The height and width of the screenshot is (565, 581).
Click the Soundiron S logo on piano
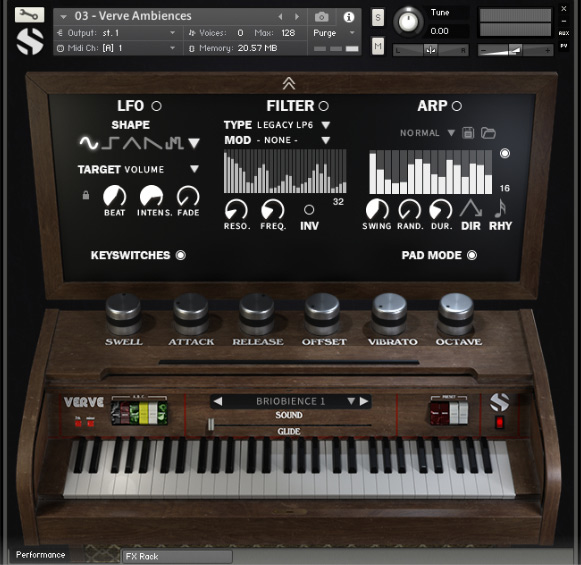499,402
